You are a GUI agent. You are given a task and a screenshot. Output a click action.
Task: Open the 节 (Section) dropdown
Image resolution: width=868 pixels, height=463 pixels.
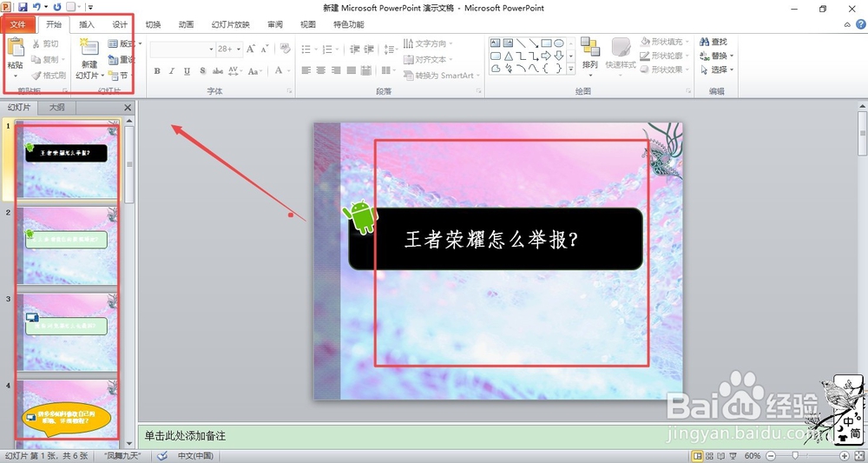click(122, 76)
